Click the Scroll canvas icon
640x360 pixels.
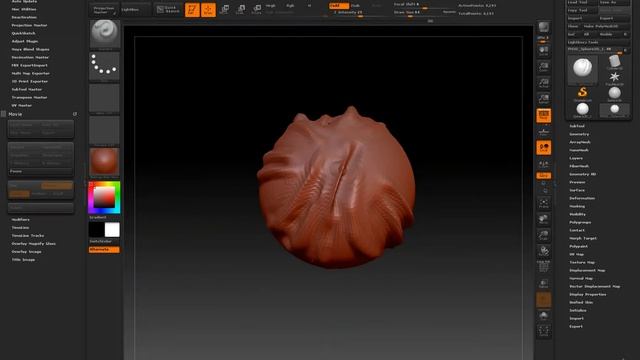(543, 51)
